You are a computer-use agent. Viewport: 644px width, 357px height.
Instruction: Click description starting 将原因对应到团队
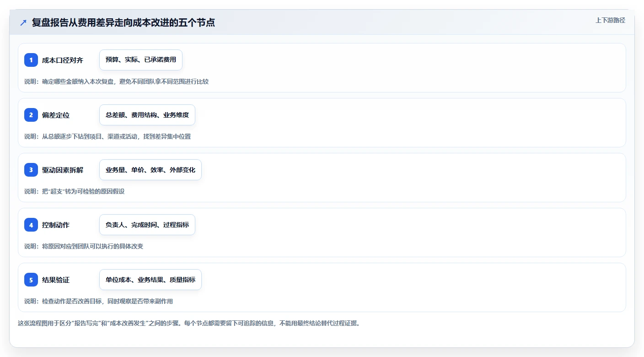84,246
